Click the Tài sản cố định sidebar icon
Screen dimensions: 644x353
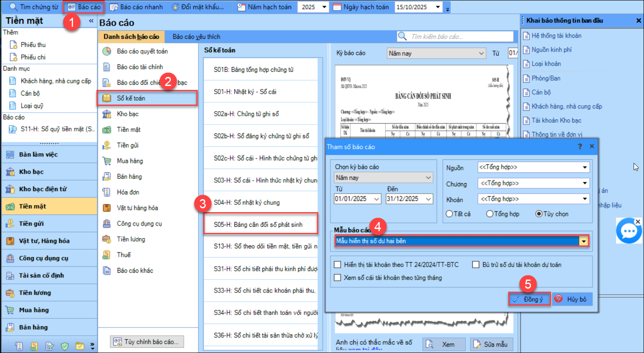(10, 276)
